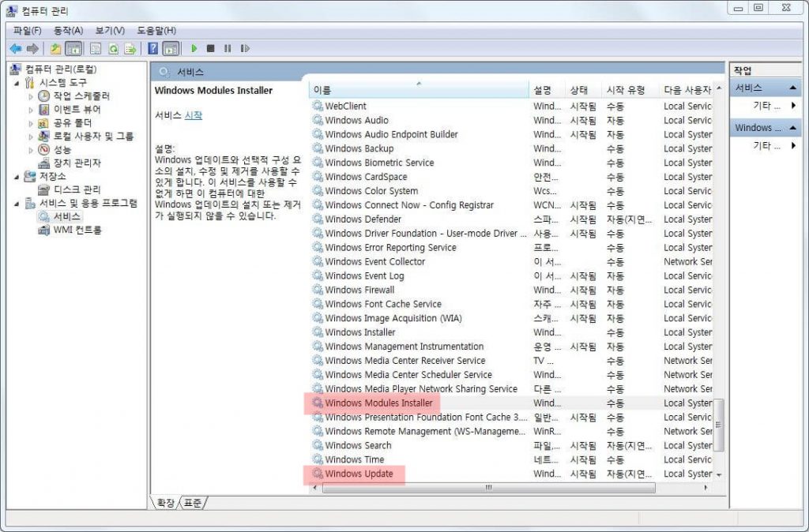Expand 로컬 사용자 및 그룹 arrow
This screenshot has height=532, width=809.
point(31,137)
